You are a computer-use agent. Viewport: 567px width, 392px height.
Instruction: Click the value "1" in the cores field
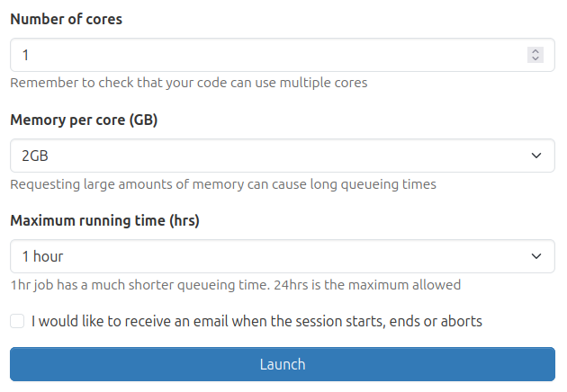coord(26,55)
